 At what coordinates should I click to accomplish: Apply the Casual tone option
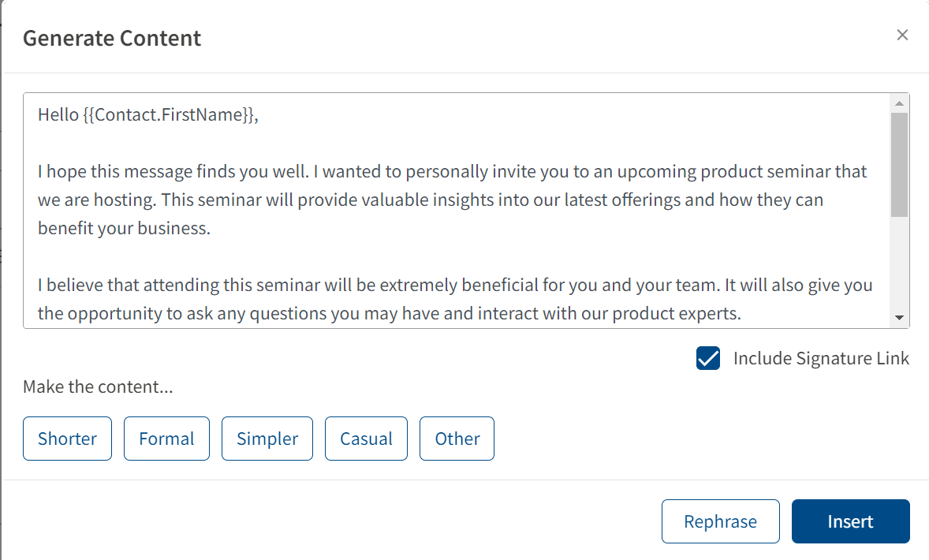pos(366,439)
